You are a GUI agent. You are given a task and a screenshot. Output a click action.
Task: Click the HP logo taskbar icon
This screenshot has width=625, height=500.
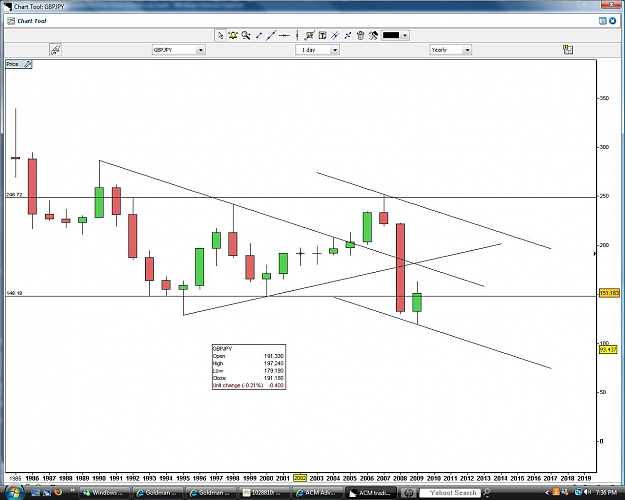click(x=408, y=493)
